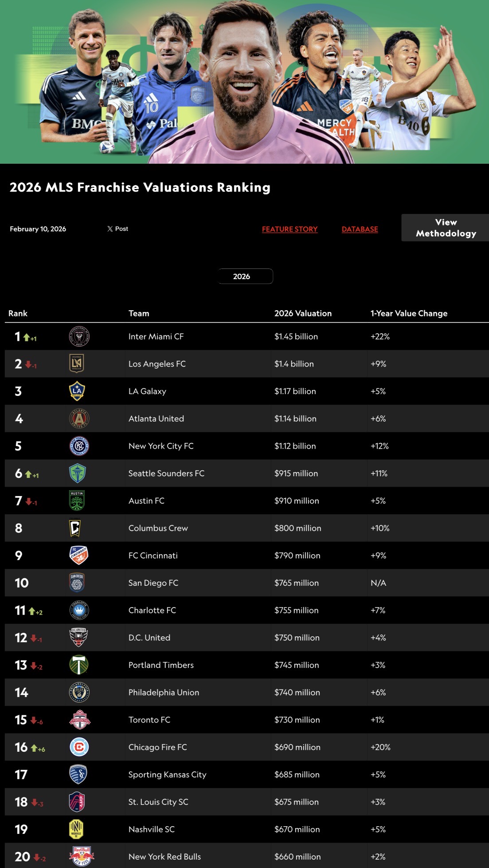
Task: Click the Chicago Fire FC logo
Action: click(x=79, y=747)
